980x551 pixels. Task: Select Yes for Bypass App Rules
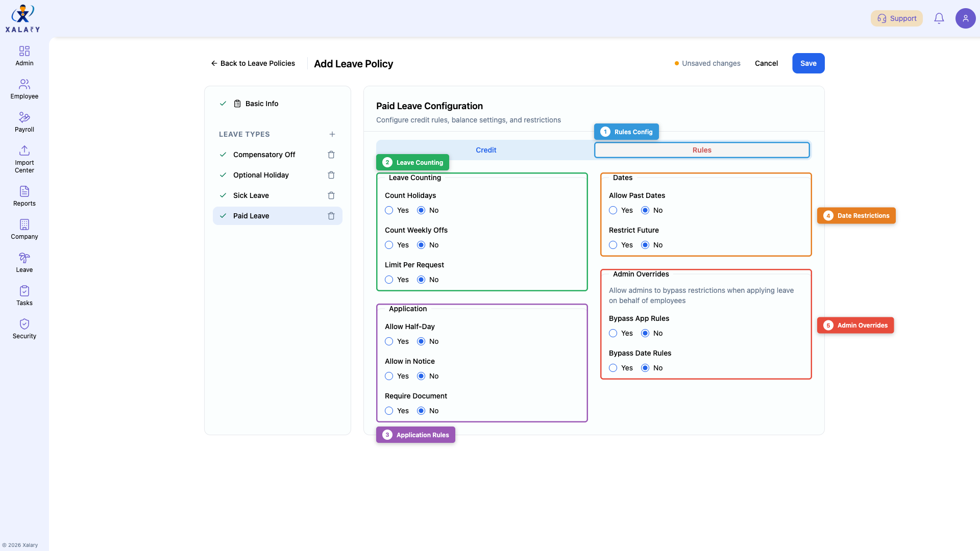coord(613,333)
